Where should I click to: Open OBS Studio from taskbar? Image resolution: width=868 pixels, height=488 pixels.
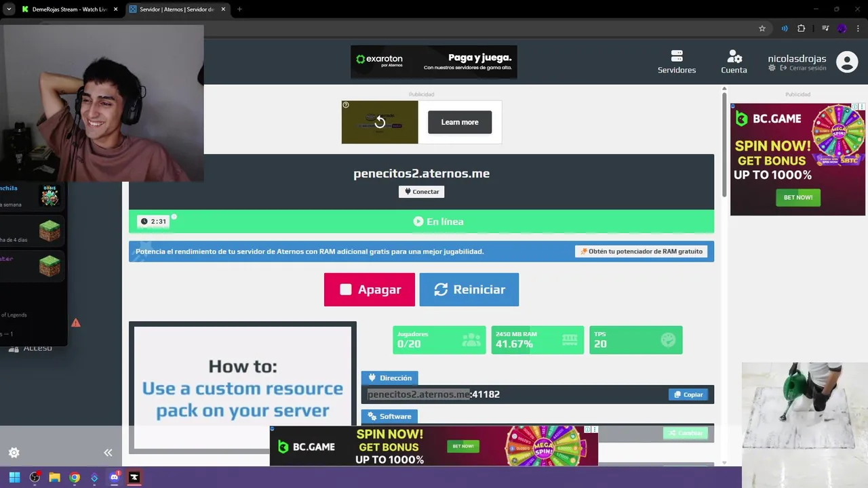coord(35,477)
